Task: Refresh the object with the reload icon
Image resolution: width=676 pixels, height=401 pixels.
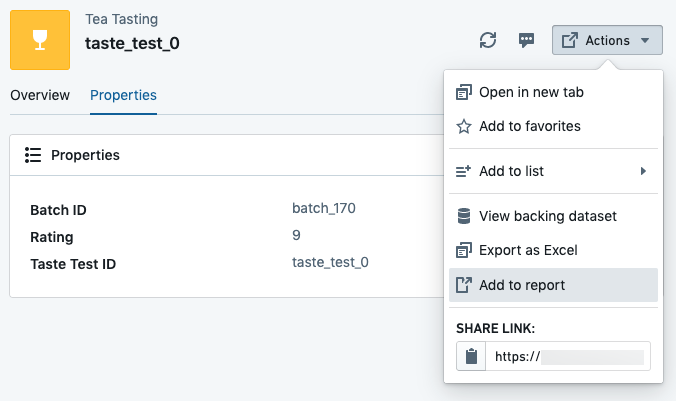Action: [488, 40]
